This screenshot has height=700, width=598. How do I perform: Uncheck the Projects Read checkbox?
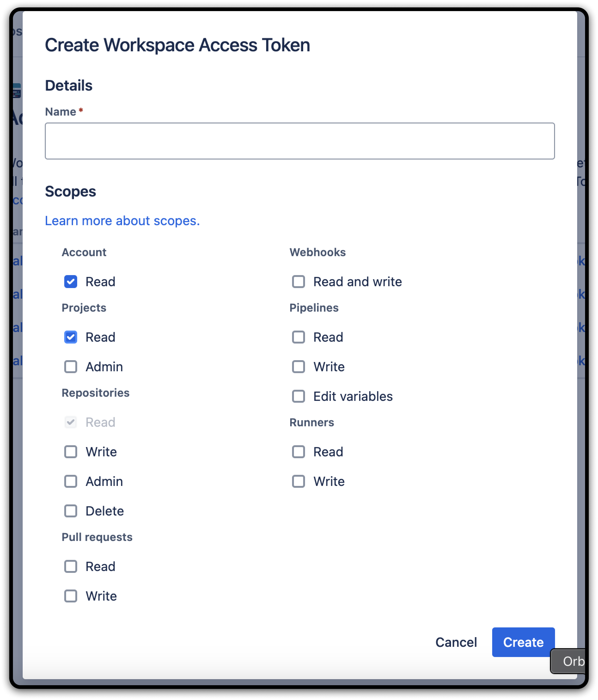click(x=70, y=337)
